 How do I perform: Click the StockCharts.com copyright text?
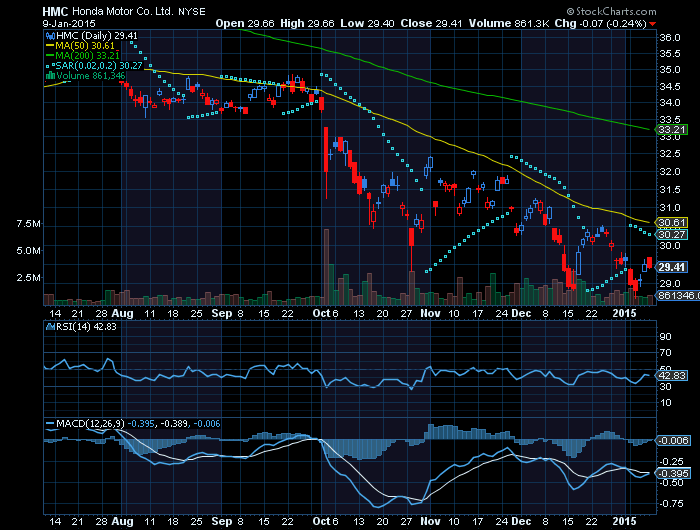pos(612,12)
